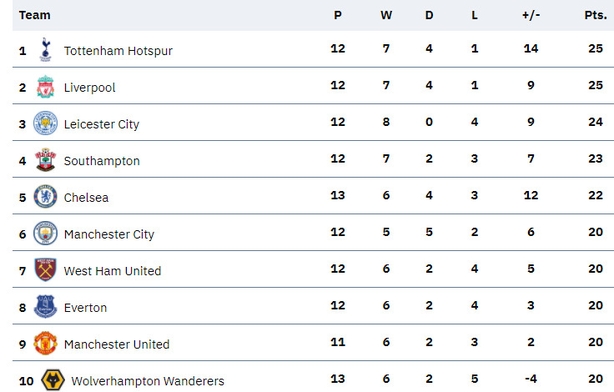Viewport: 614px width, 392px height.
Task: Click the Leicester City club crest
Action: (45, 123)
